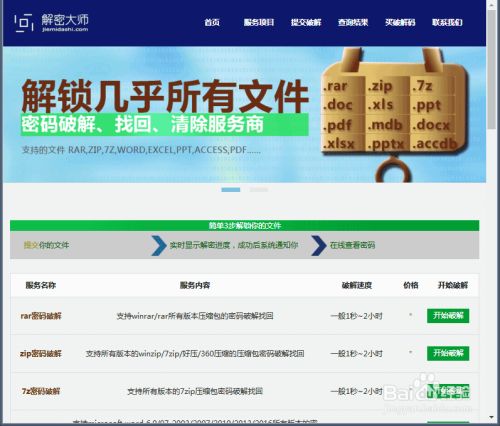Click the rar row 一般1秒~2小时 speed text

[x=356, y=316]
